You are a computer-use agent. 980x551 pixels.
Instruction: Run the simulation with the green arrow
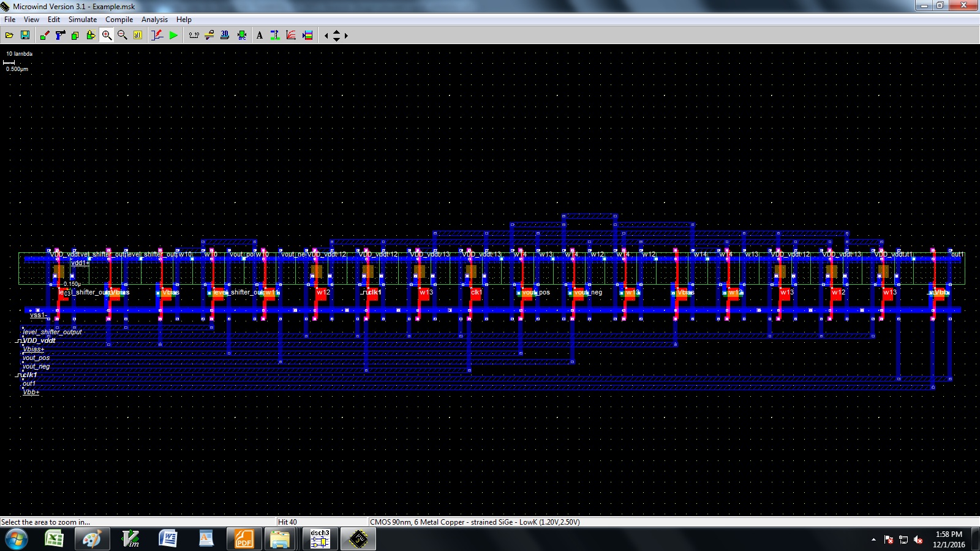tap(173, 36)
